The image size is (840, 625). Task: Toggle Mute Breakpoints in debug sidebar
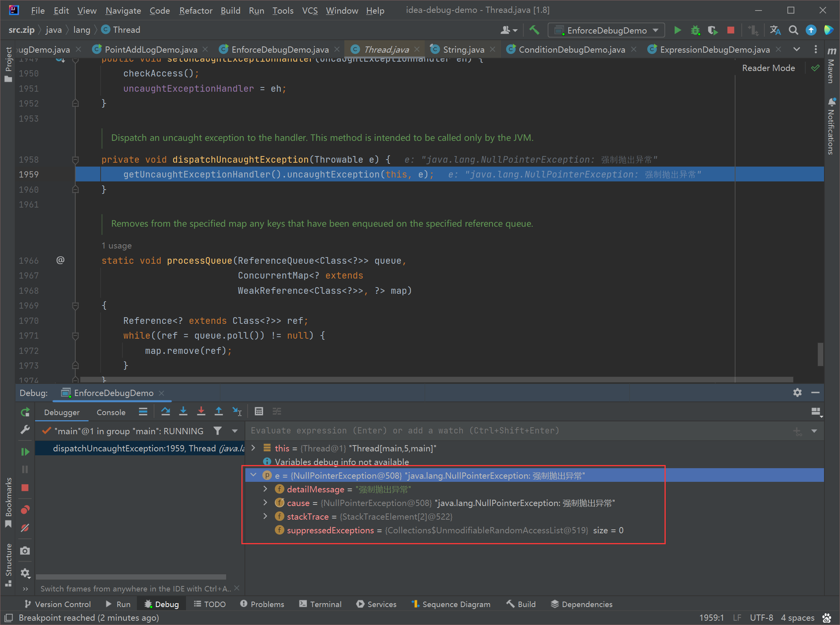[25, 527]
